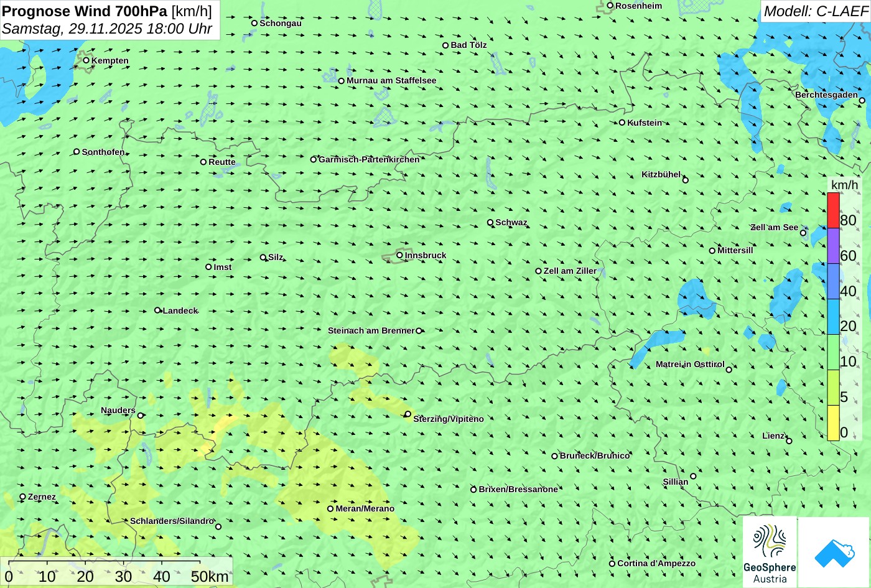871x588 pixels.
Task: Click the Bad Tölz marker circle
Action: (445, 45)
